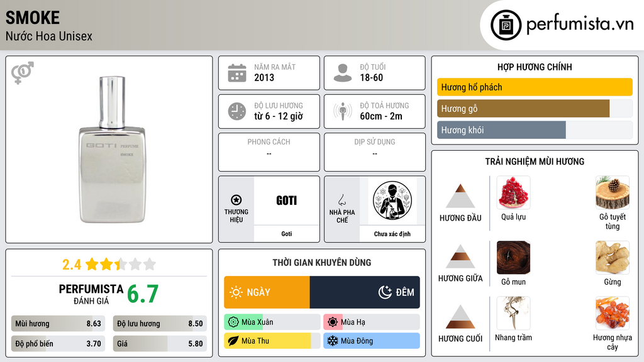
Task: Click the Hương gỗ accord bar
Action: 535,108
